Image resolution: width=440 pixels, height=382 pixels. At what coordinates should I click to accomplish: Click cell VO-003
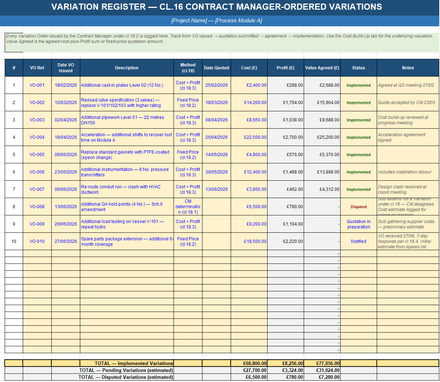pos(37,120)
